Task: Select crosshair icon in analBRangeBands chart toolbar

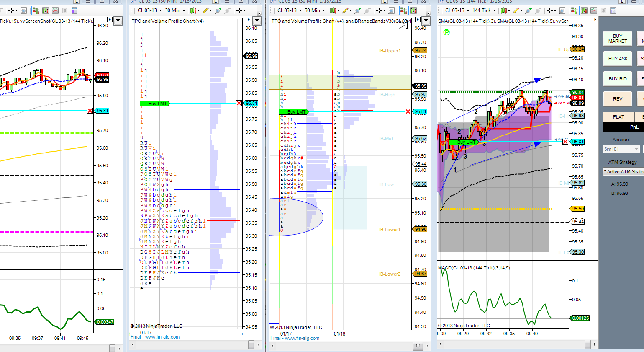Action: [x=379, y=10]
